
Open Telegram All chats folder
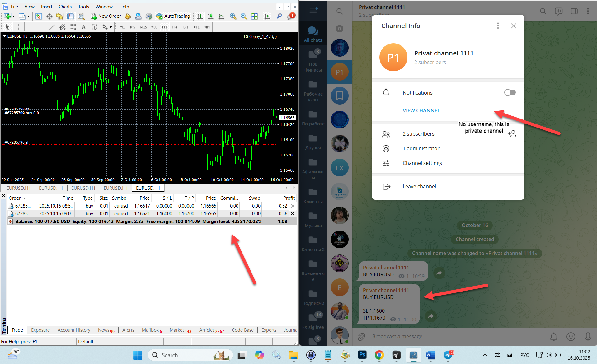(x=313, y=34)
